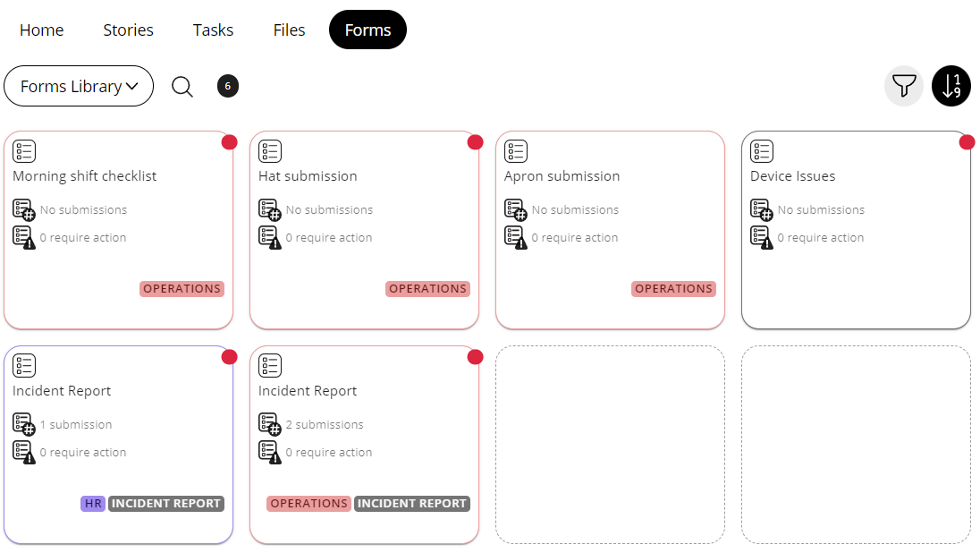Click the forms count badge showing 6
980x553 pixels.
[227, 86]
